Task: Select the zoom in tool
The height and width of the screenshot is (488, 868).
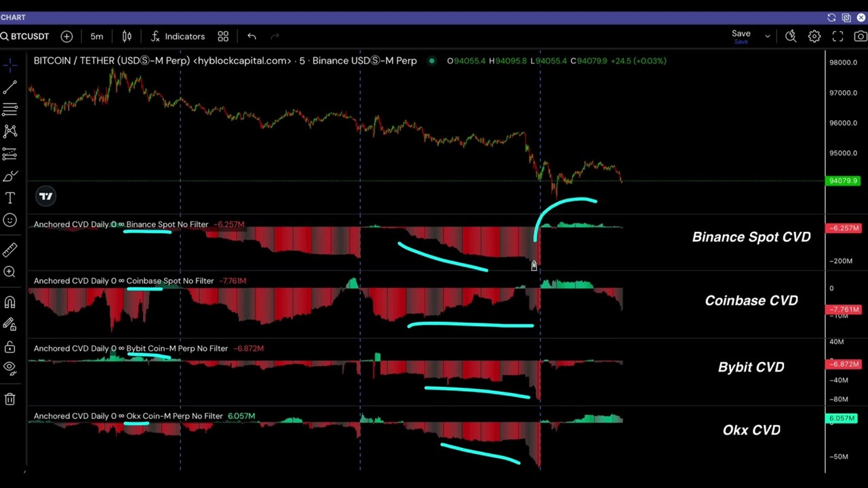Action: tap(9, 272)
